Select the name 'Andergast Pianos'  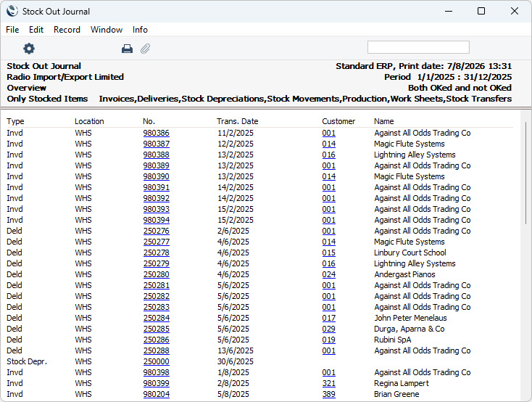point(404,274)
